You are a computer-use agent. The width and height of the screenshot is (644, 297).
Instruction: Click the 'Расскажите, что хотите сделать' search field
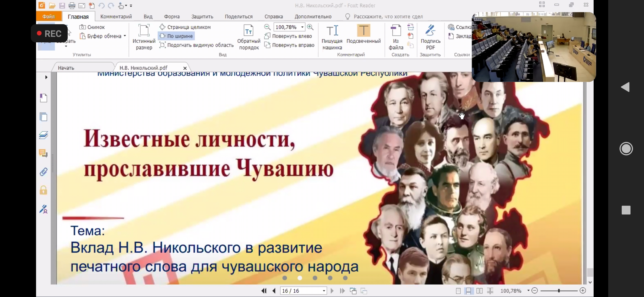click(388, 16)
